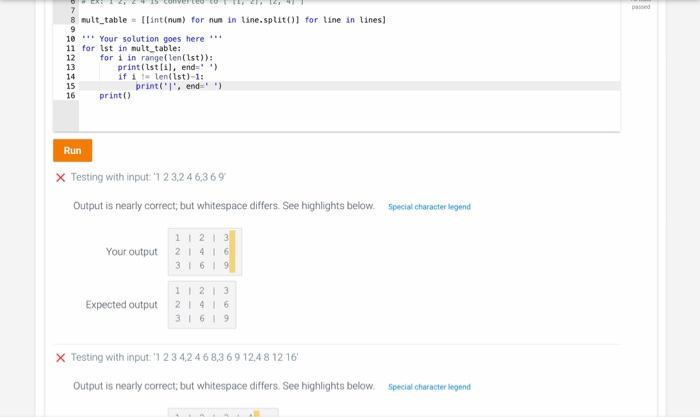
Task: Click the highlighted print('|', end=' ') line
Action: (x=179, y=86)
